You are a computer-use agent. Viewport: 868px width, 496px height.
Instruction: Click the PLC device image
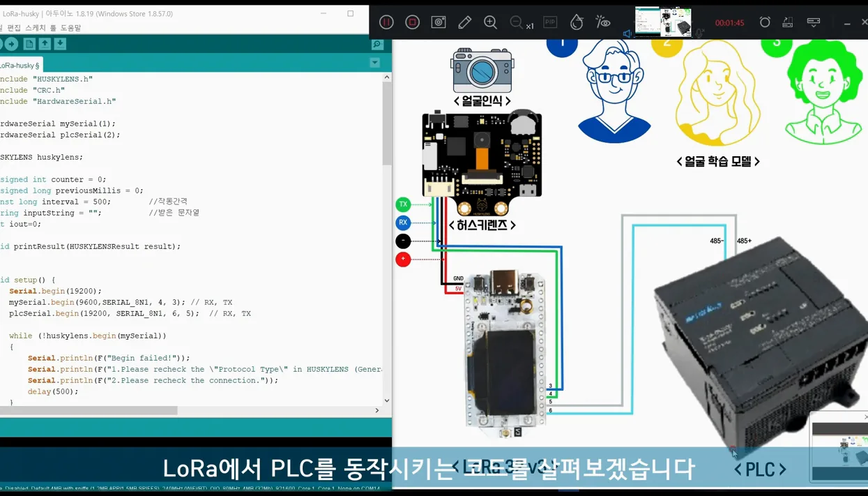pyautogui.click(x=760, y=349)
